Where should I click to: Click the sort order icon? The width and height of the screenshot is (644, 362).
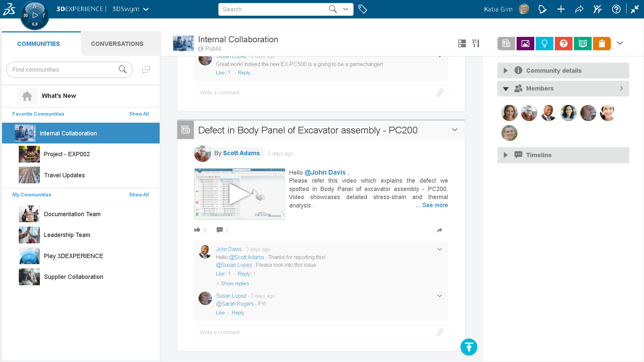[476, 43]
